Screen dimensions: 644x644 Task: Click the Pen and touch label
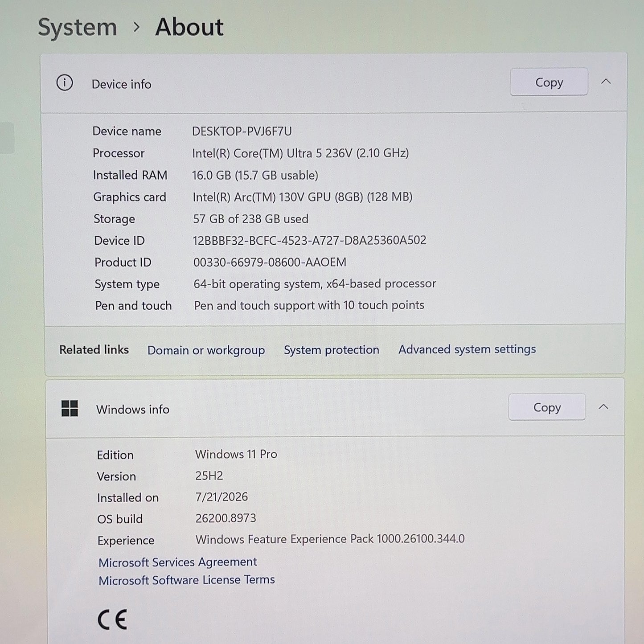click(x=133, y=306)
